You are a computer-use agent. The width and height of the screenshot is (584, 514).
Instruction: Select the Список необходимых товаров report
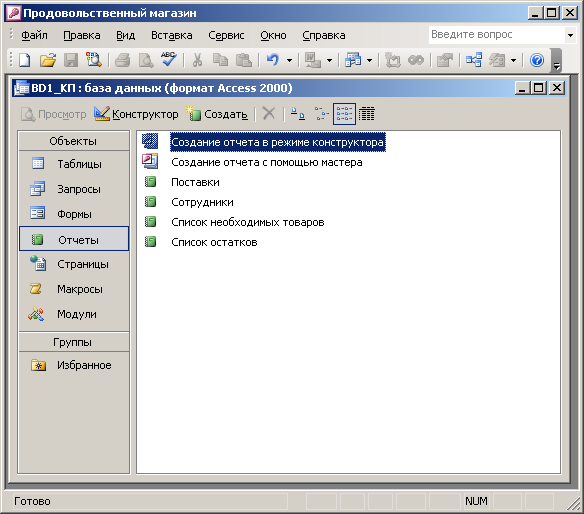click(x=248, y=222)
